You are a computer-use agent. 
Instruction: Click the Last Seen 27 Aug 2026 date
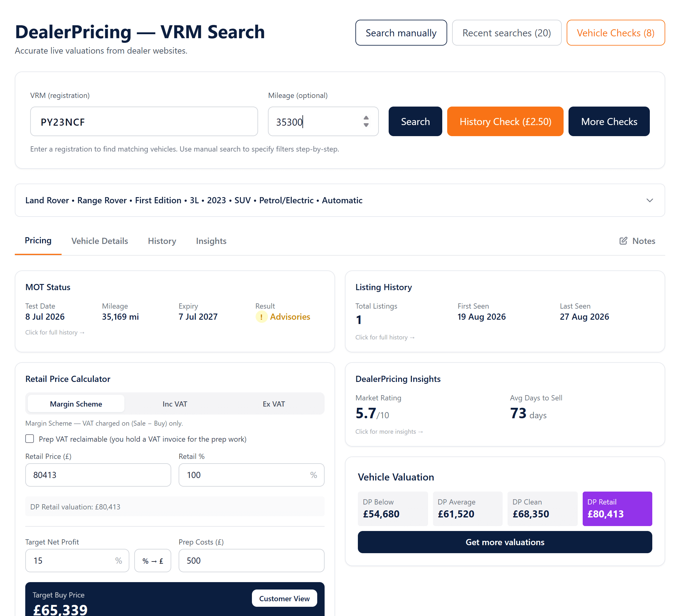(584, 317)
